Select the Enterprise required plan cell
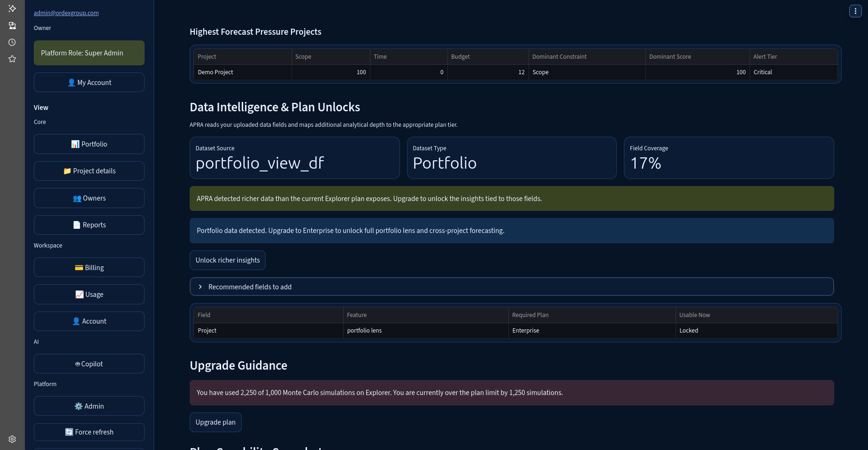The image size is (868, 450). click(591, 331)
